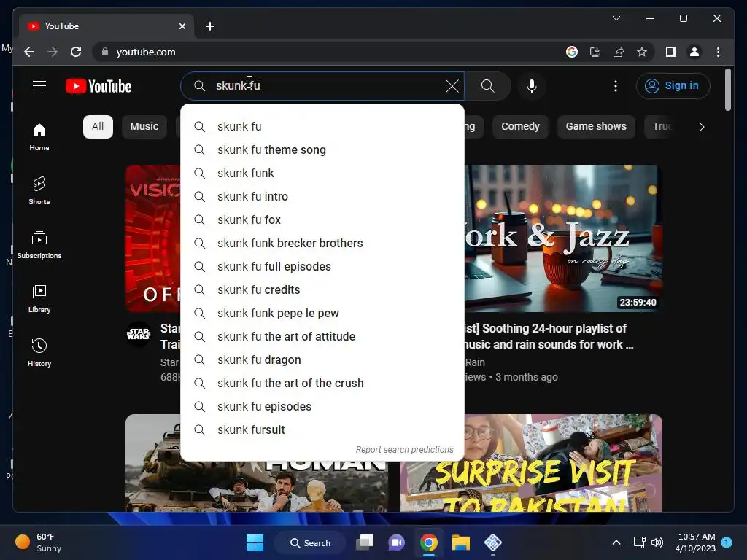The image size is (747, 560).
Task: Choose suggestion "skunk fu the art of attitude"
Action: point(322,337)
